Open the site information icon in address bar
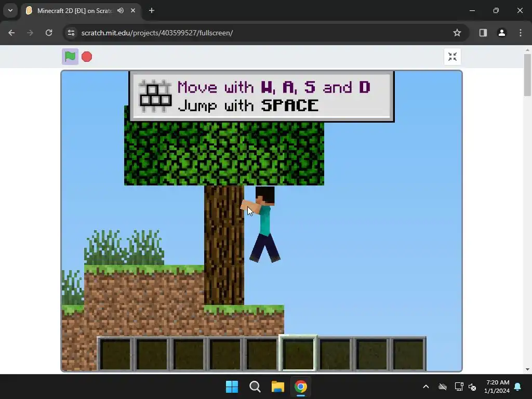The image size is (532, 399). [x=71, y=33]
